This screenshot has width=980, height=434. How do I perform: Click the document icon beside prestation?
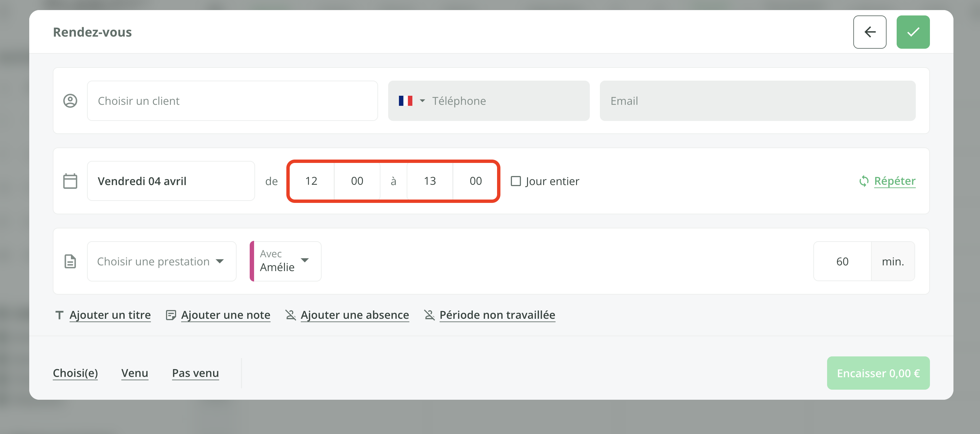(x=70, y=261)
